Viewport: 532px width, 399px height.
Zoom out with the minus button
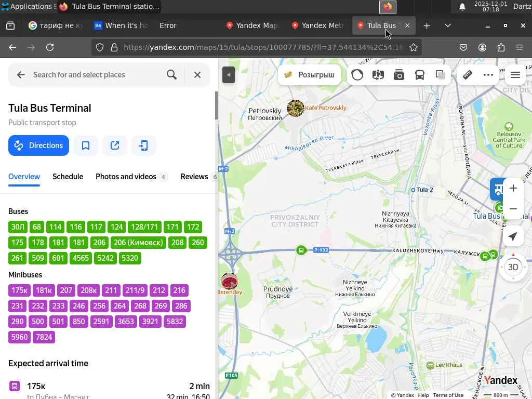coord(513,209)
